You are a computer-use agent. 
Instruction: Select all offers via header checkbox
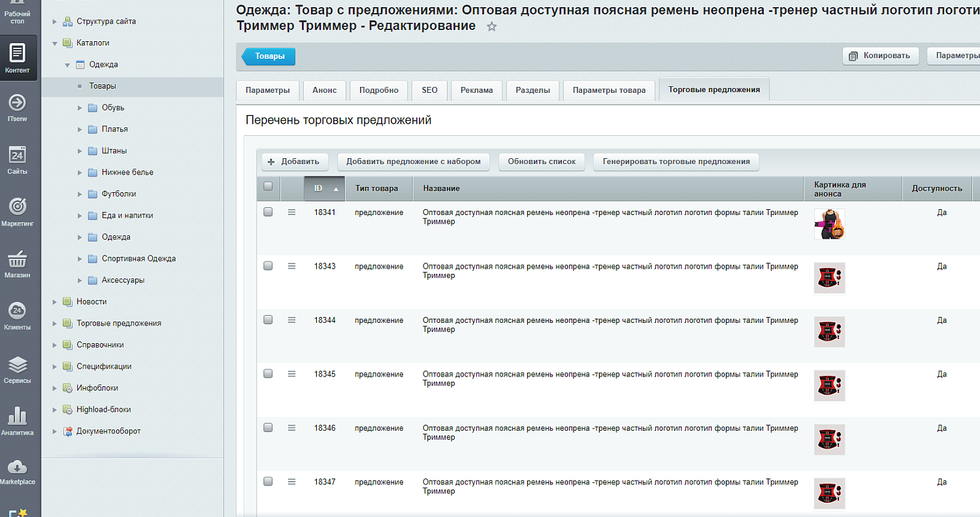point(268,186)
